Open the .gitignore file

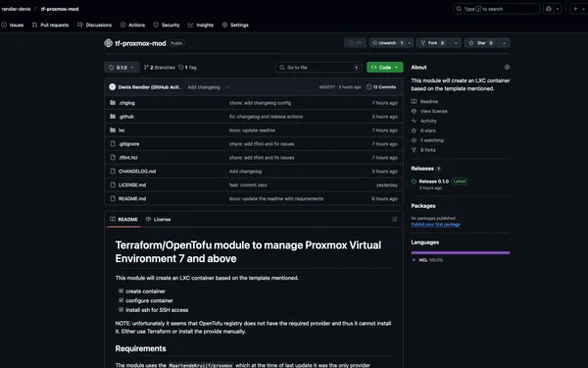(129, 144)
